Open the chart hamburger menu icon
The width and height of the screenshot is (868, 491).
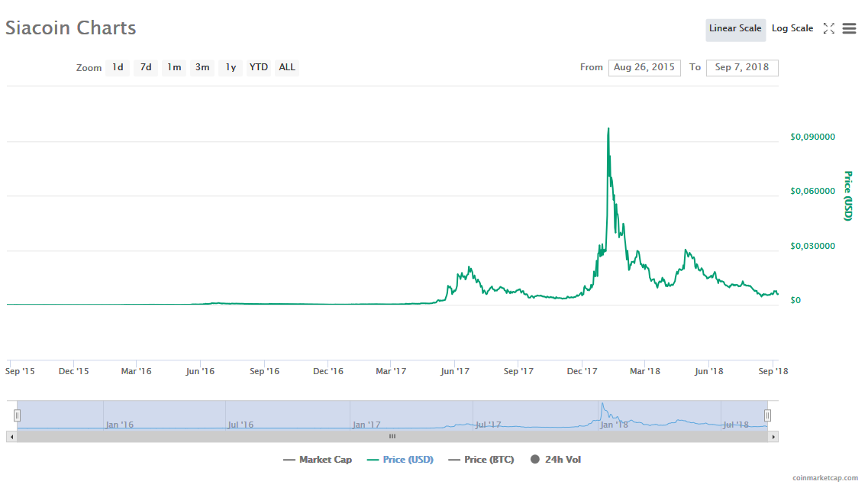tap(849, 28)
